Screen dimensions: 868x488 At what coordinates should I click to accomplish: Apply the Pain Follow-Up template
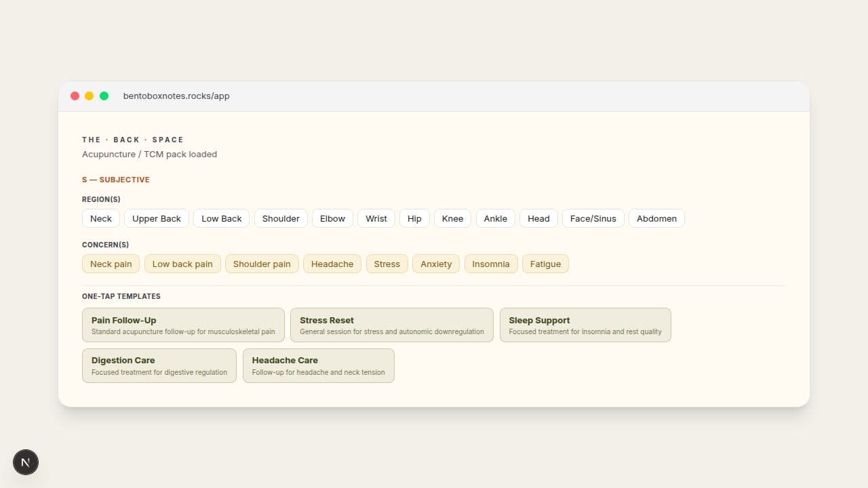tap(183, 325)
